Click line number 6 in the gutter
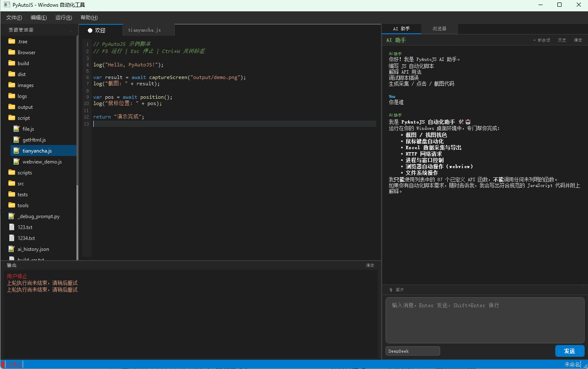This screenshot has width=588, height=369. 87,77
